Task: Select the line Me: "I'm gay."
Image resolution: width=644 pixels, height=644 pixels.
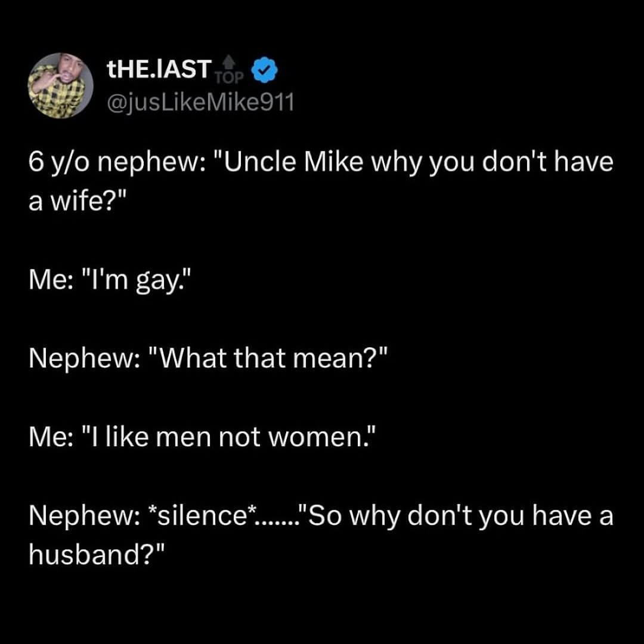Action: click(x=110, y=280)
